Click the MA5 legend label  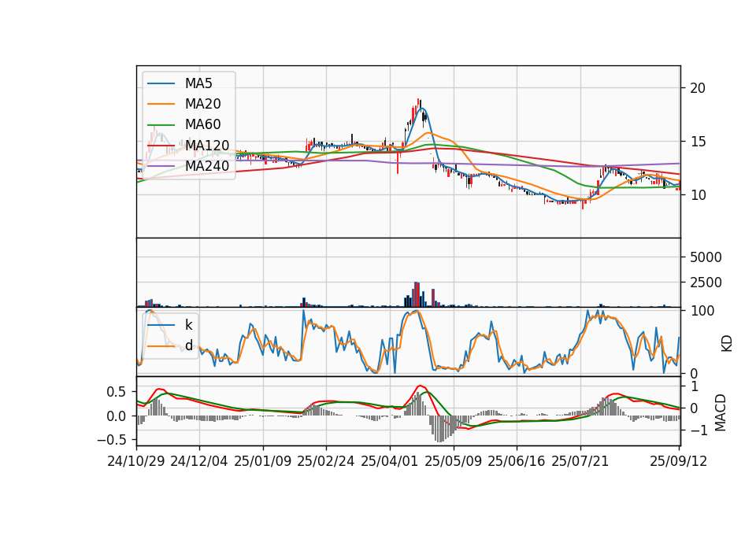pyautogui.click(x=198, y=83)
